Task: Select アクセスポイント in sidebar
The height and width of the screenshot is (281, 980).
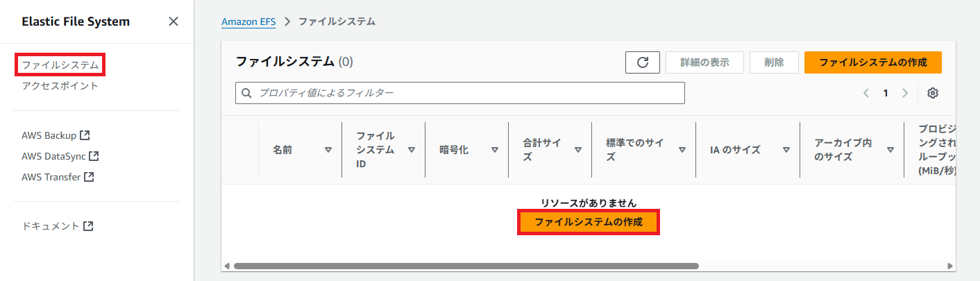Action: [x=60, y=86]
